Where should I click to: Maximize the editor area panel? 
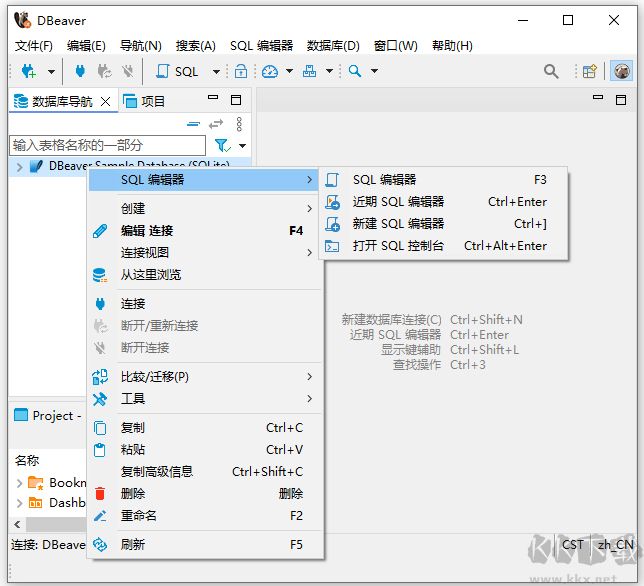tap(621, 100)
